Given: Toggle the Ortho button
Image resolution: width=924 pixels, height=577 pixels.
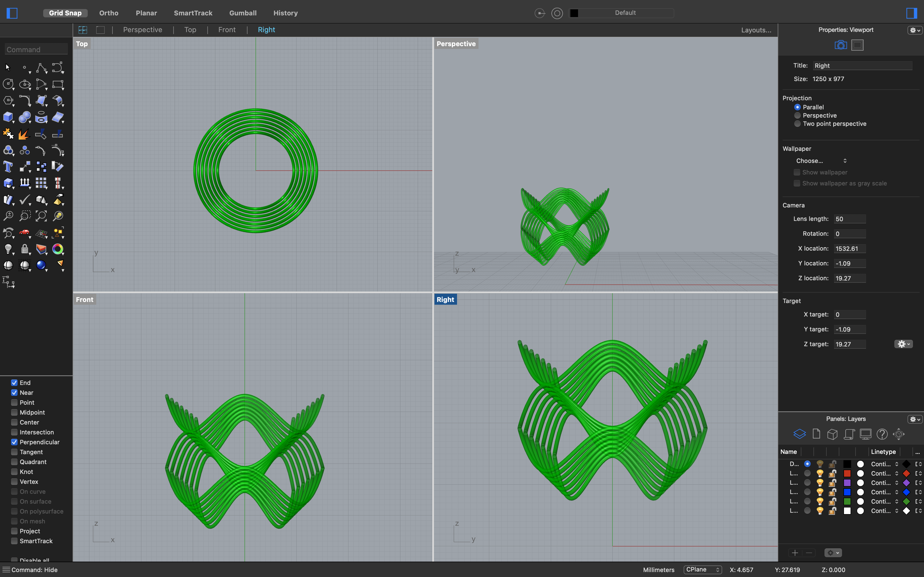Looking at the screenshot, I should [109, 13].
